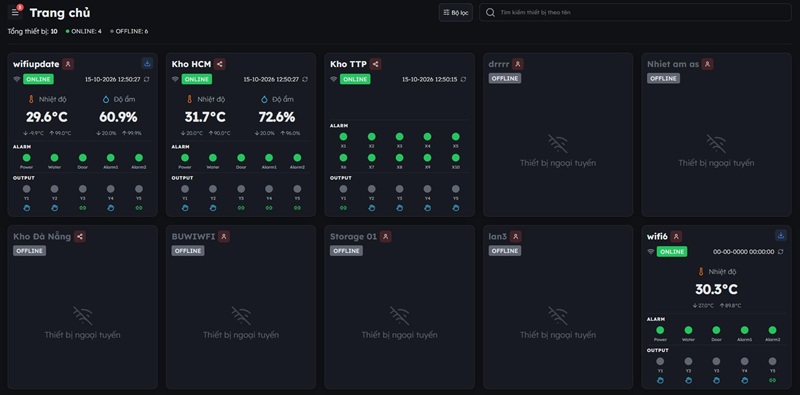Click Power alarm indicator on wifiupdate card

(x=27, y=158)
